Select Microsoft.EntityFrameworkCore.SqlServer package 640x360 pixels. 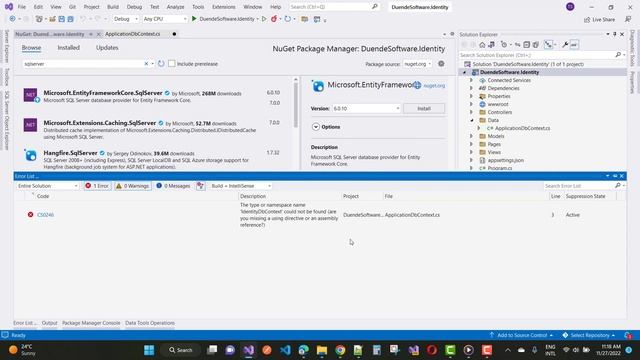154,96
